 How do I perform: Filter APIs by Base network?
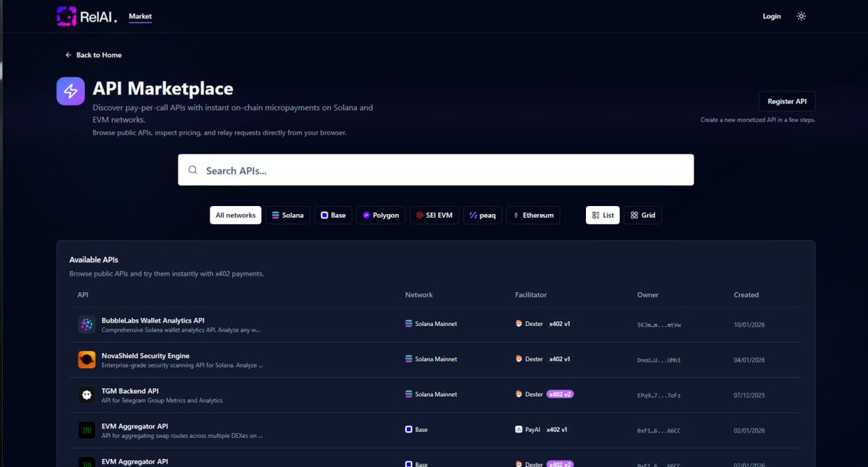[x=333, y=215]
